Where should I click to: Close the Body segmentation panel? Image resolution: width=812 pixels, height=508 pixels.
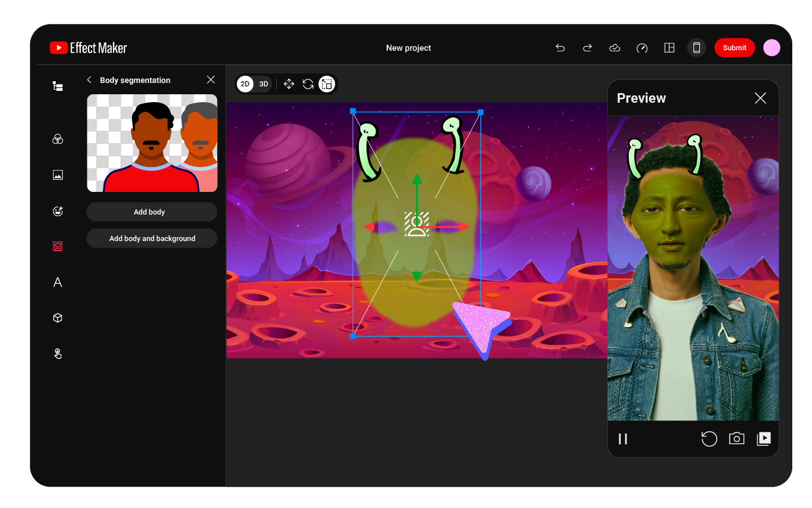click(211, 80)
